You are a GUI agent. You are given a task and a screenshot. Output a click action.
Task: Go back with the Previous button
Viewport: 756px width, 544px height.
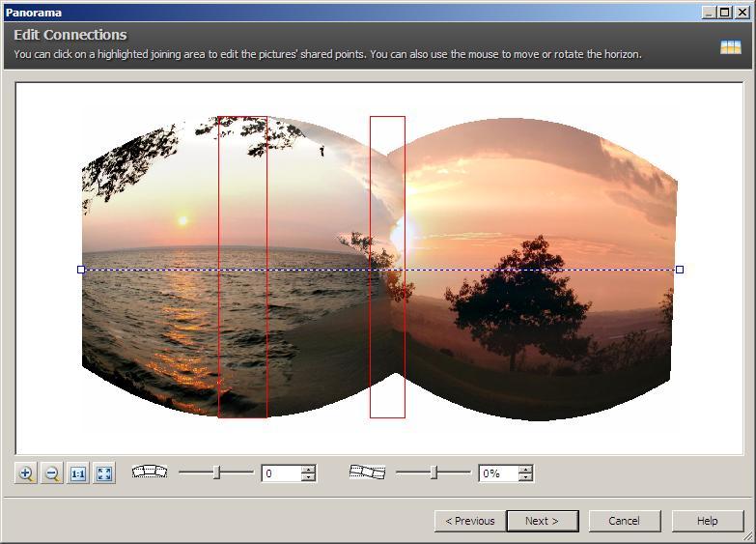tap(470, 521)
